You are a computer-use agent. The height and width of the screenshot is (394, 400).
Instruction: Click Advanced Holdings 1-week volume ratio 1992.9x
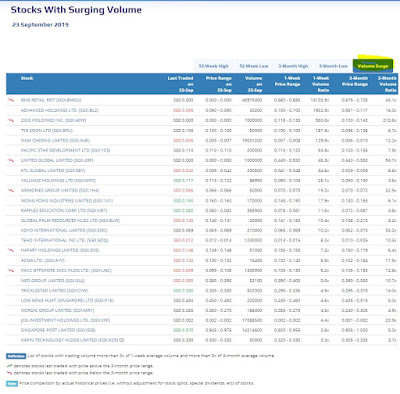pos(320,110)
